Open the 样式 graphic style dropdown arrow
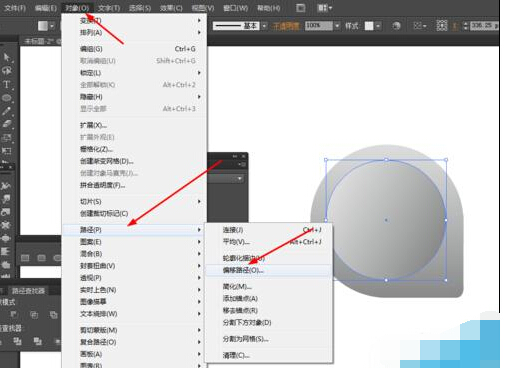The width and height of the screenshot is (505, 368). (378, 26)
